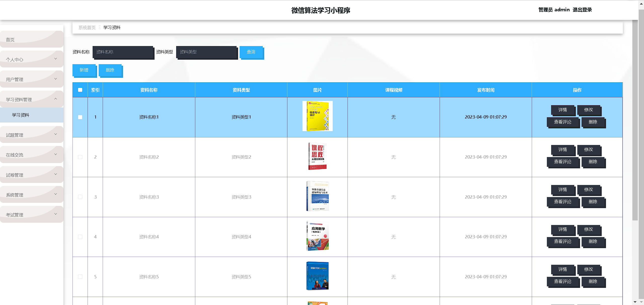Check the checkbox for row 1
Screen dimensions: 644x305
click(x=80, y=117)
